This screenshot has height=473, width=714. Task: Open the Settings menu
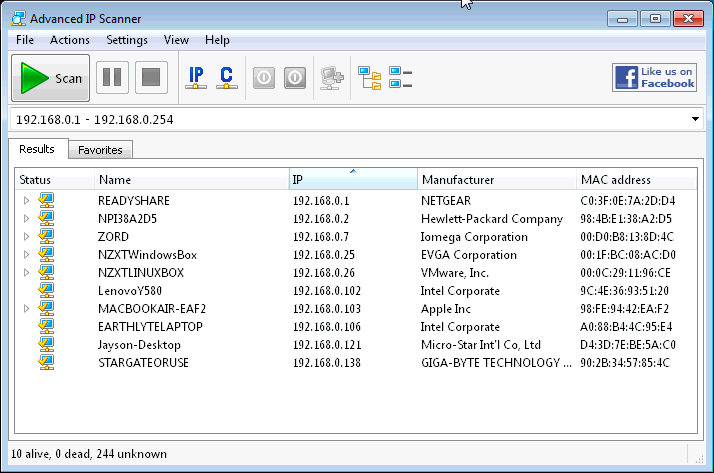pos(127,40)
